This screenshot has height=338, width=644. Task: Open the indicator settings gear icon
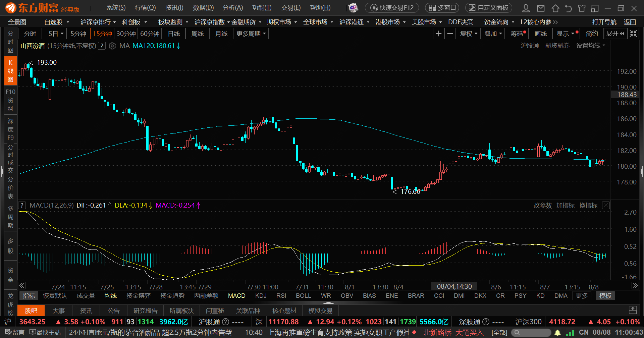112,46
